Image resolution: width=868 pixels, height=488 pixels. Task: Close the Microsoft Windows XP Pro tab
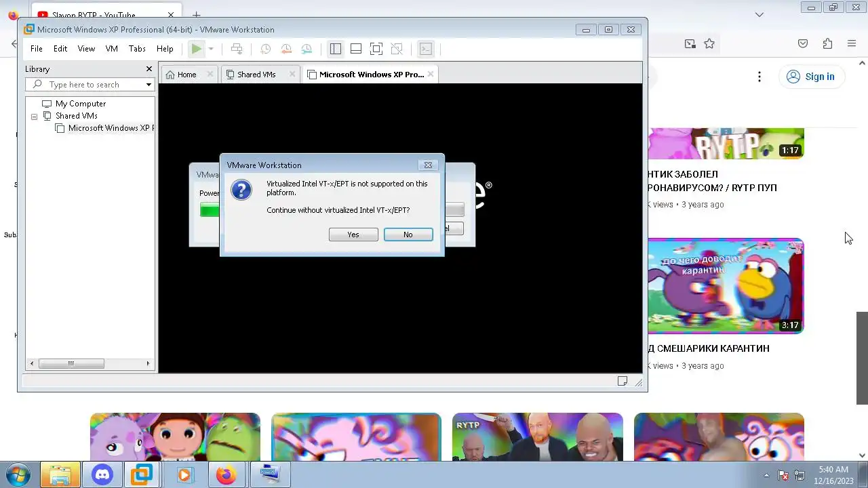coord(431,74)
